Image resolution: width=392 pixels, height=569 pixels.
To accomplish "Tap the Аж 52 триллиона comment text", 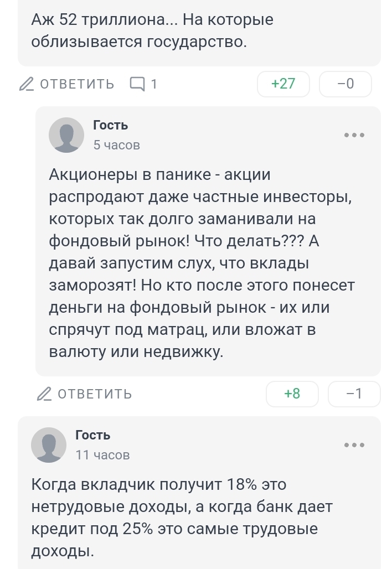I will (153, 31).
